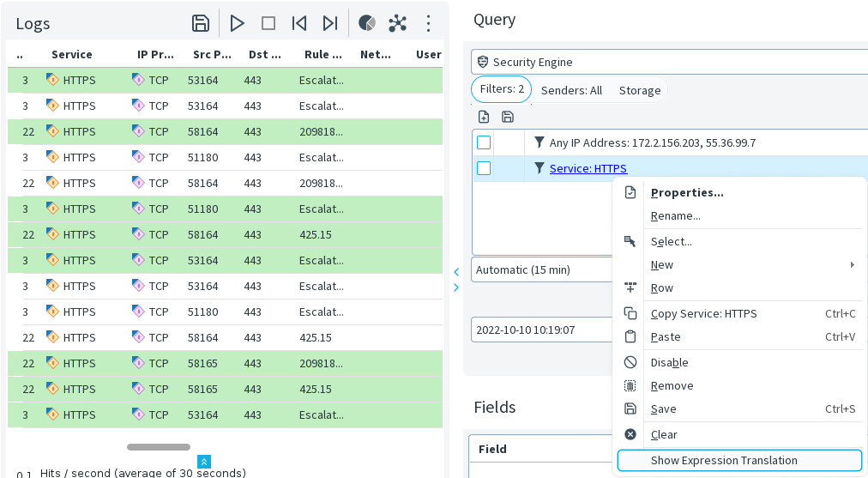This screenshot has width=868, height=478.
Task: Open the network graph visualization icon
Action: 397,23
